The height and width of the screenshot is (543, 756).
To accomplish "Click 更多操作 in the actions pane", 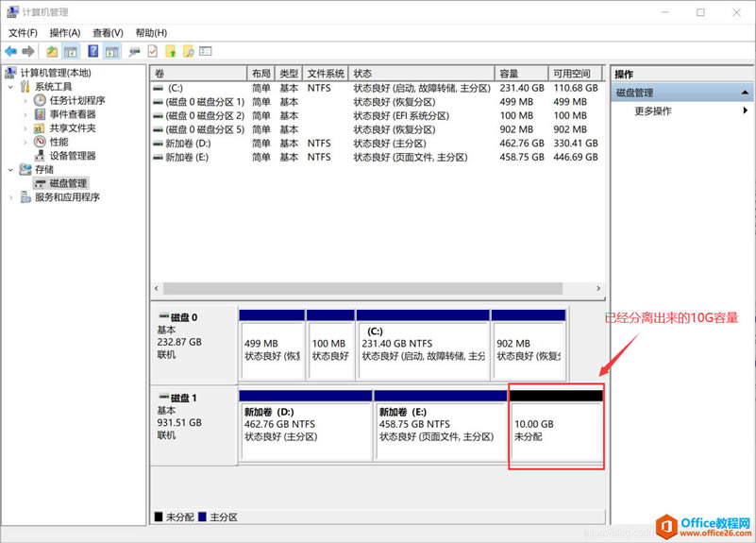I will tap(653, 110).
